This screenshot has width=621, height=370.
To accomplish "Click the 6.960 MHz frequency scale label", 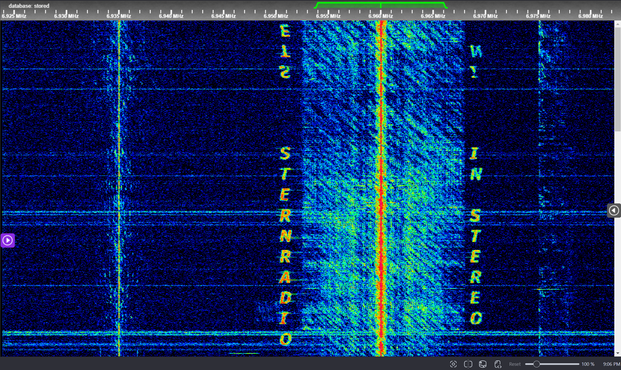I will click(381, 16).
